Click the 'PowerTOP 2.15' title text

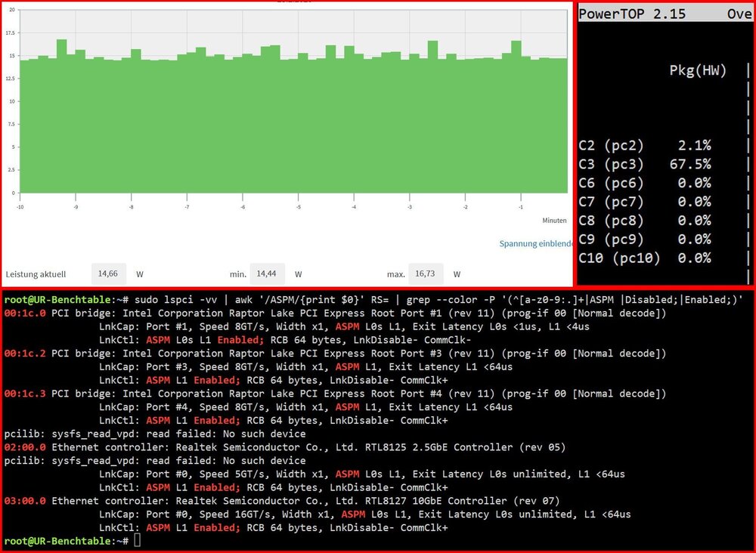631,14
